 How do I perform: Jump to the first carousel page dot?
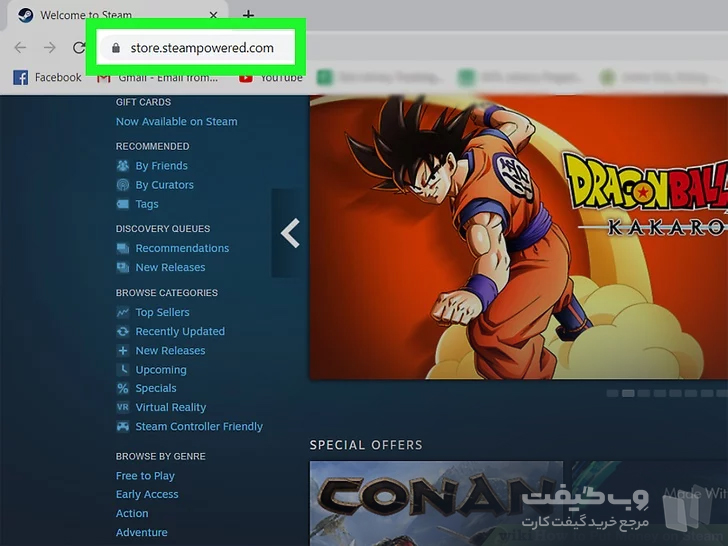(612, 393)
